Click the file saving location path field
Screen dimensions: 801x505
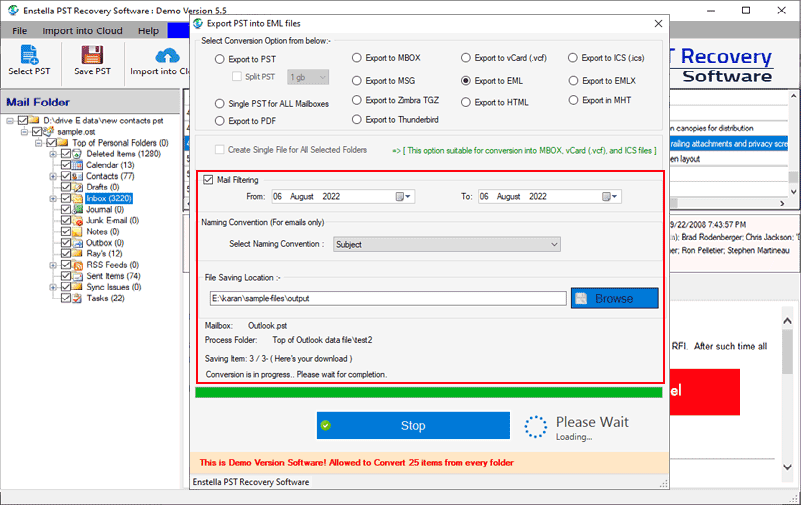(x=387, y=298)
